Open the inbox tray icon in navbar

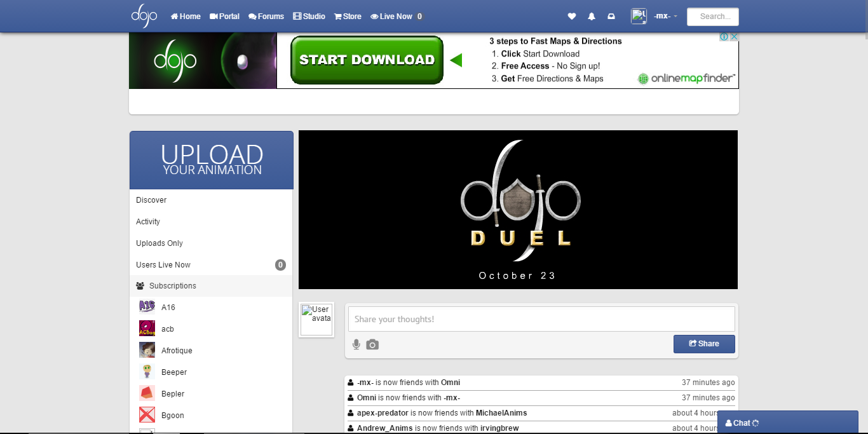(611, 16)
